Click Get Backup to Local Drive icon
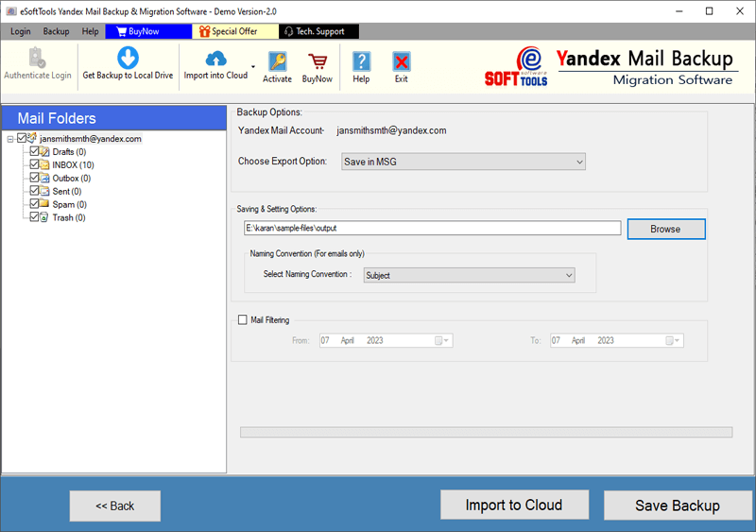 point(128,58)
